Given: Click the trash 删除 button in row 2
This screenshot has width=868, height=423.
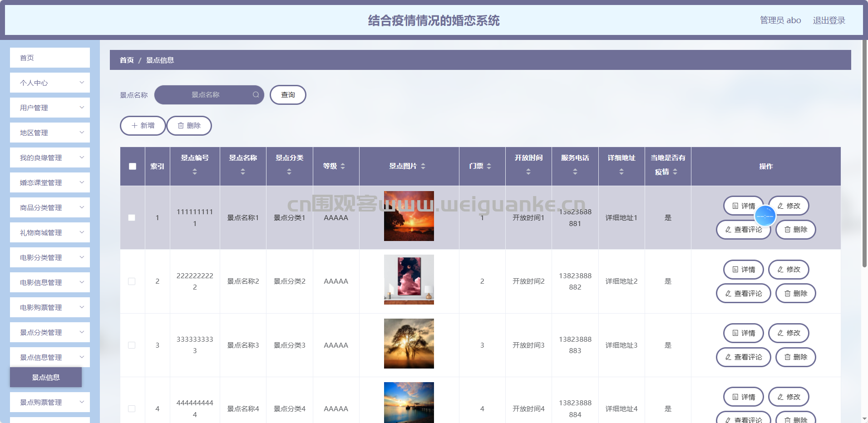Looking at the screenshot, I should click(x=795, y=294).
